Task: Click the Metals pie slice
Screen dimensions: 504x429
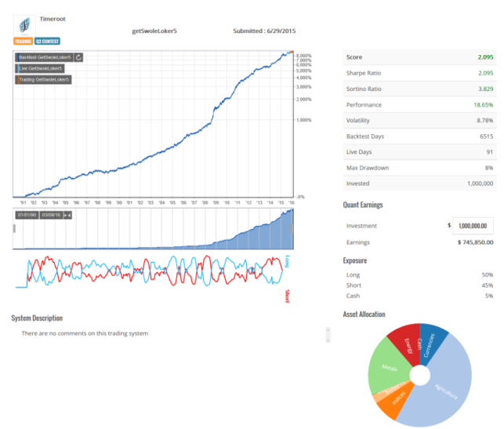Action: coord(389,366)
